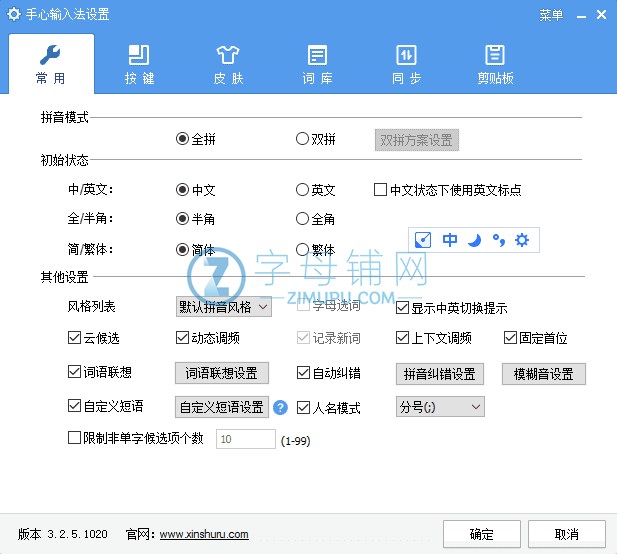Screen dimensions: 617x554
Task: Open the 词库 tab
Action: 317,65
